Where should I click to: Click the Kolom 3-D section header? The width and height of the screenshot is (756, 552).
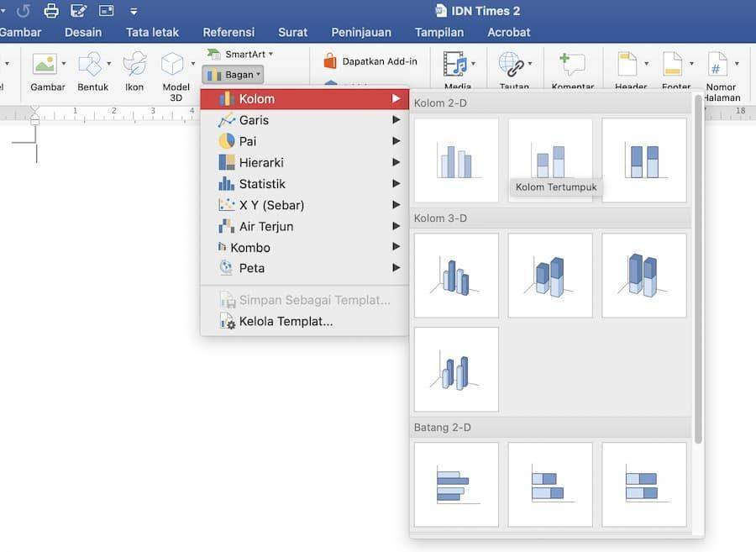tap(550, 218)
